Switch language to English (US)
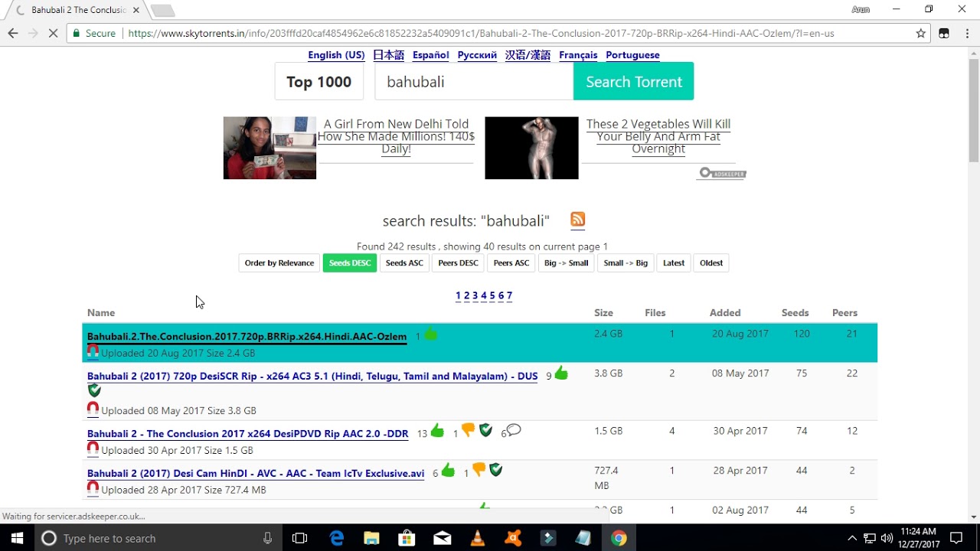980x551 pixels. 336,55
